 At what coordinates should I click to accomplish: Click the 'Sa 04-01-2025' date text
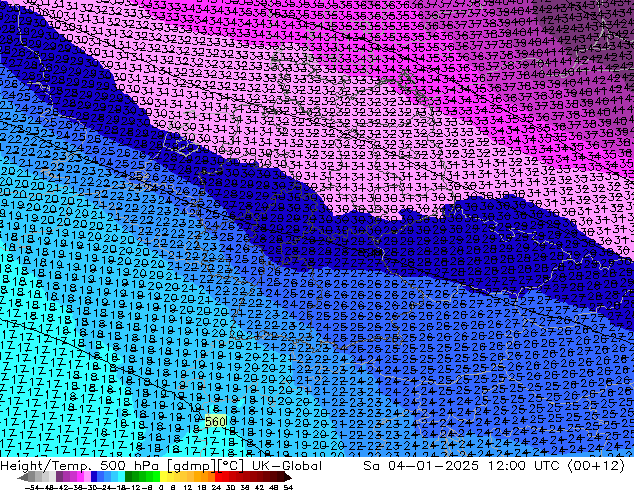pos(421,466)
